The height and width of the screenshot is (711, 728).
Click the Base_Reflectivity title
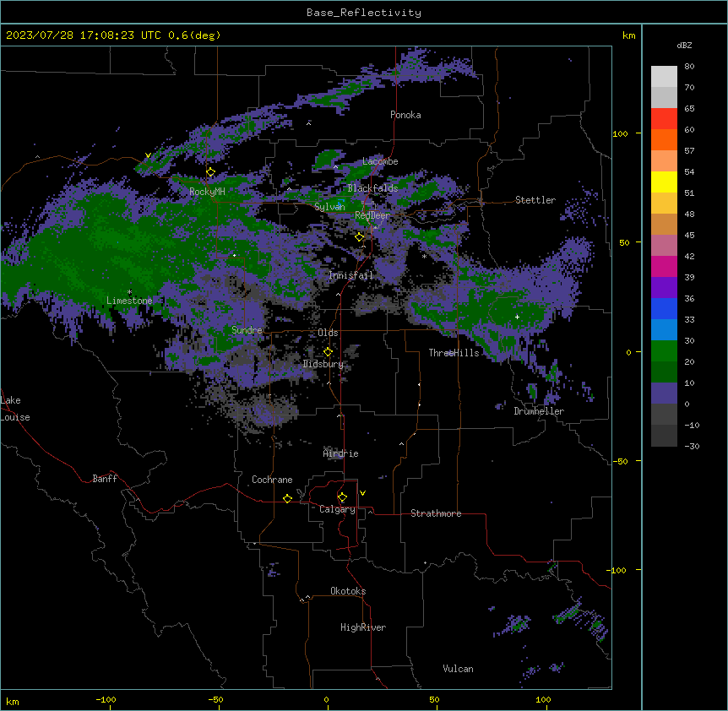tap(364, 13)
